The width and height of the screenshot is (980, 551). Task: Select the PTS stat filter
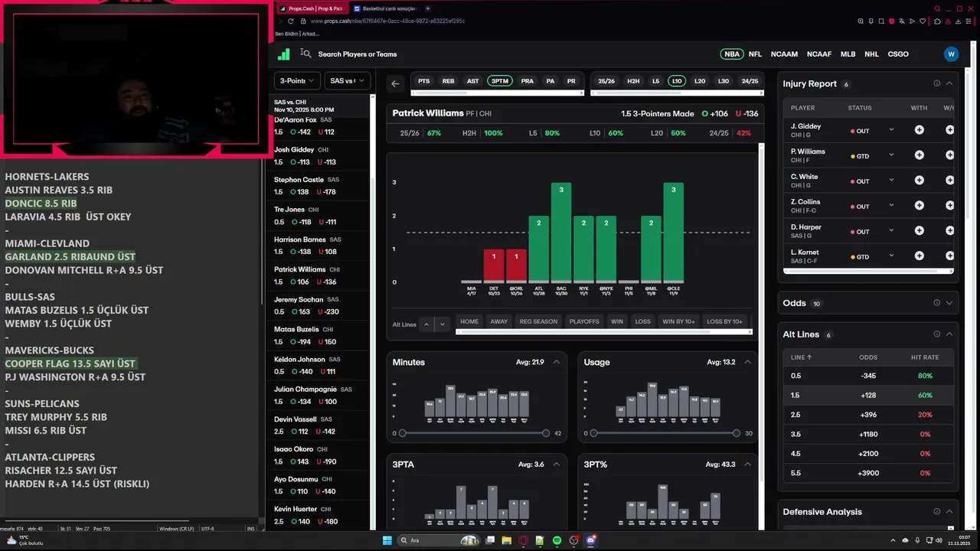(424, 81)
